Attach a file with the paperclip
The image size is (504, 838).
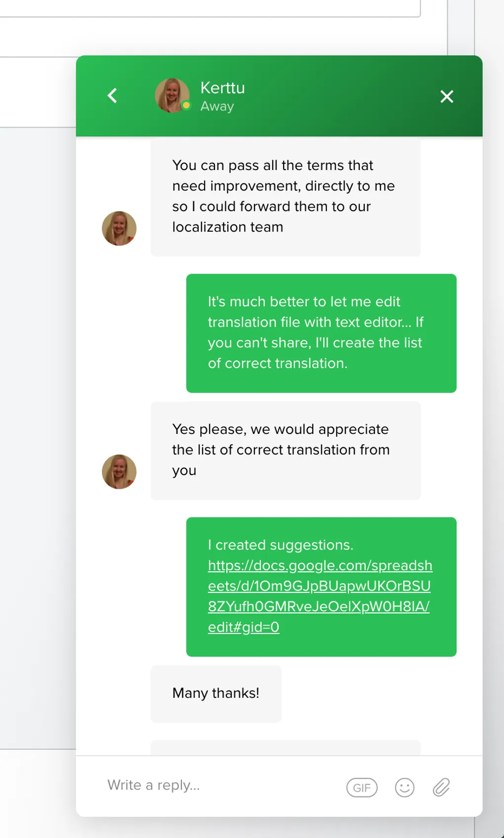click(441, 787)
